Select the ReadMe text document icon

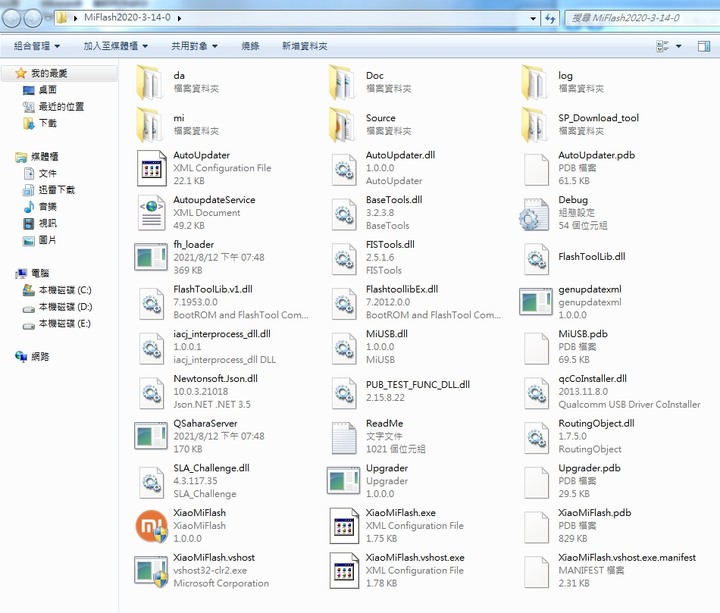(x=343, y=438)
